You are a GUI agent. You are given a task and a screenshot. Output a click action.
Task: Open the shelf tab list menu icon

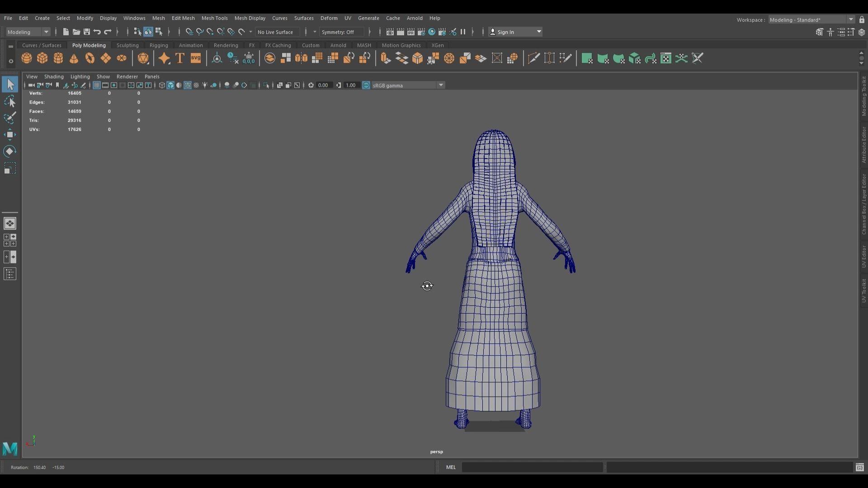tap(10, 46)
